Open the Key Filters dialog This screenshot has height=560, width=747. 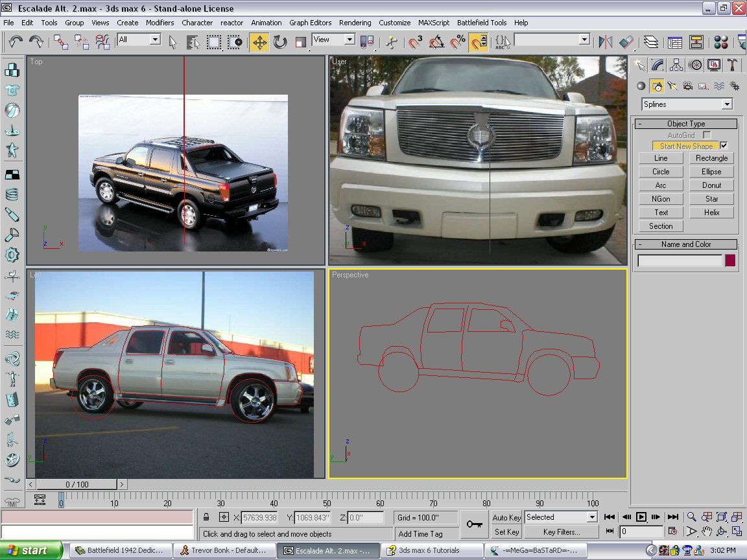pos(561,532)
